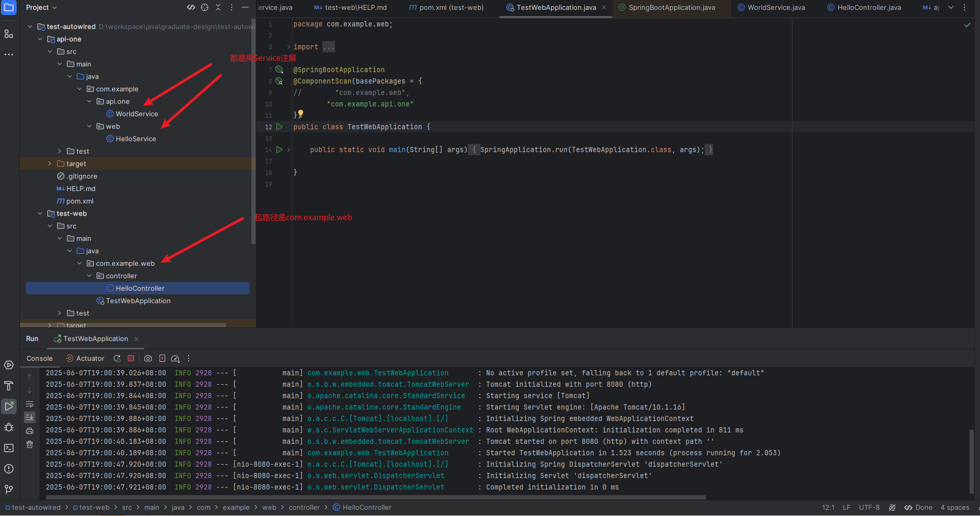The width and height of the screenshot is (980, 516).
Task: Open the Debug tool window bug icon
Action: pyautogui.click(x=9, y=427)
